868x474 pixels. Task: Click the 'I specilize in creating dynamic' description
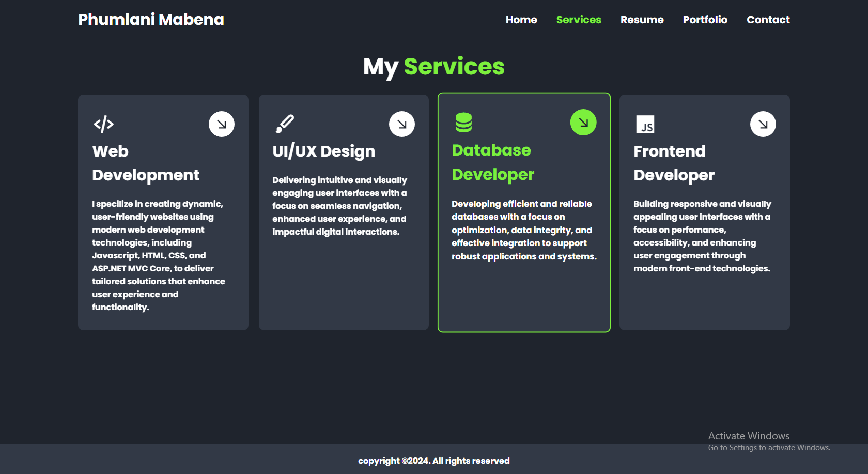[x=159, y=255]
